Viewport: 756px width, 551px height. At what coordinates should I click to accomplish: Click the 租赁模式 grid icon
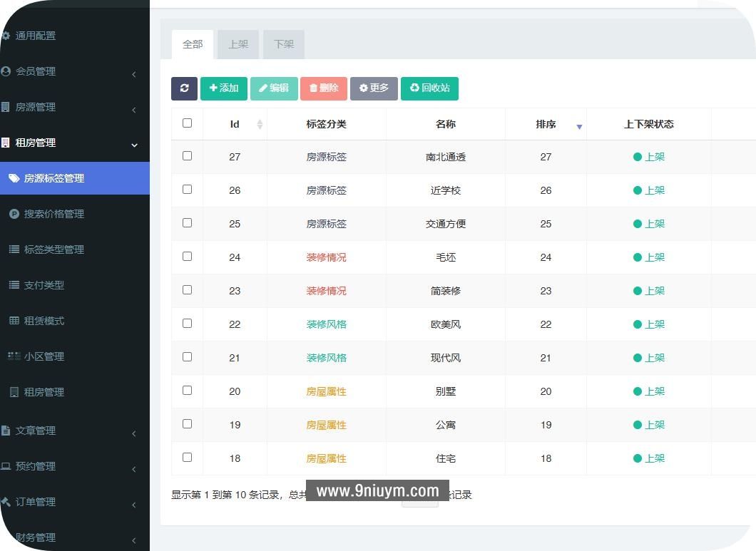click(x=16, y=321)
